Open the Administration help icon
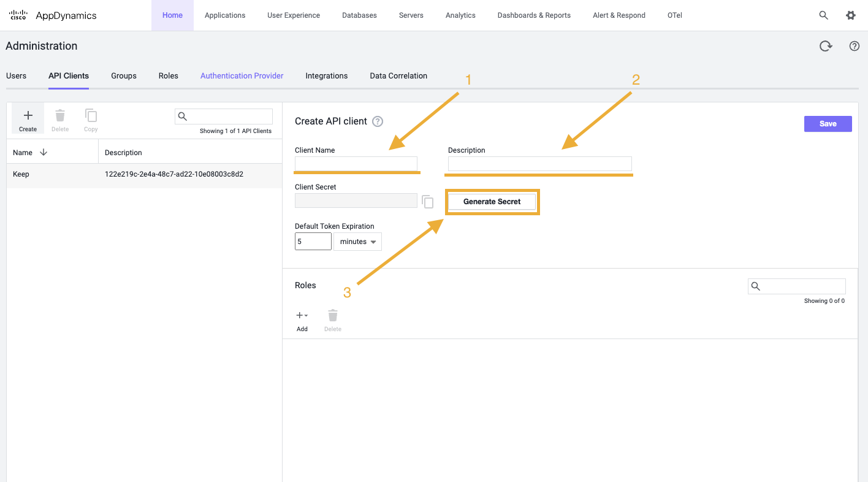868x482 pixels. (855, 46)
